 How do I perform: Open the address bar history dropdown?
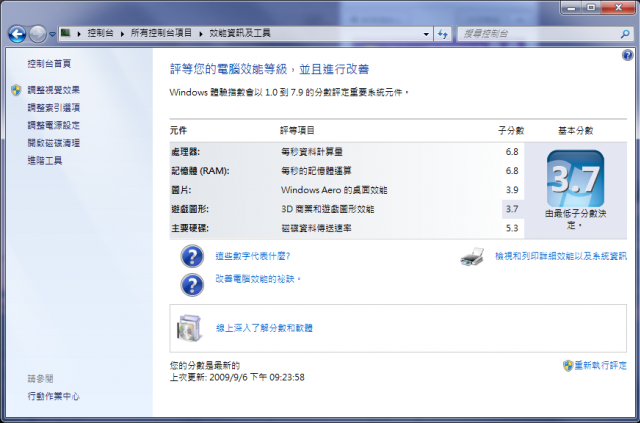[426, 34]
